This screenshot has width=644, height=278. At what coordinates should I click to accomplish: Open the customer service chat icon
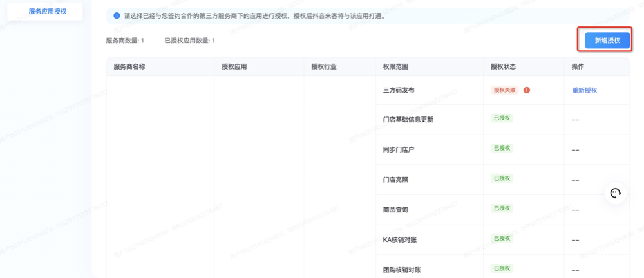point(615,193)
